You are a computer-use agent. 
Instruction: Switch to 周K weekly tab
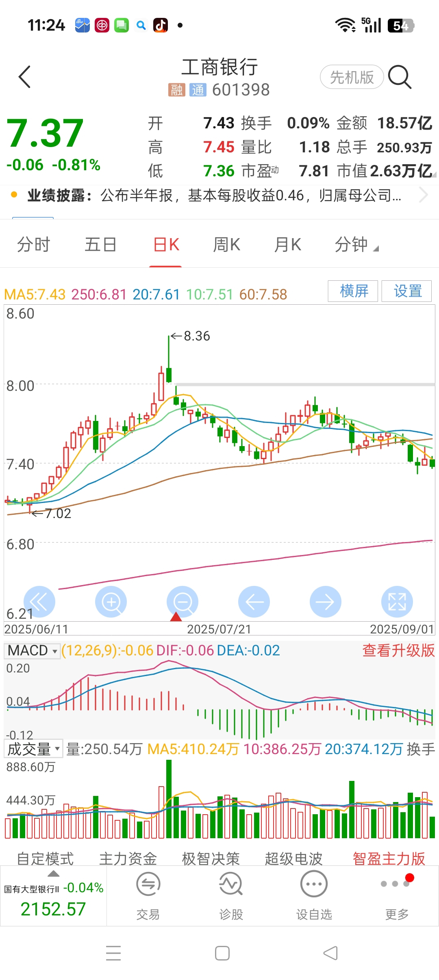(x=227, y=245)
